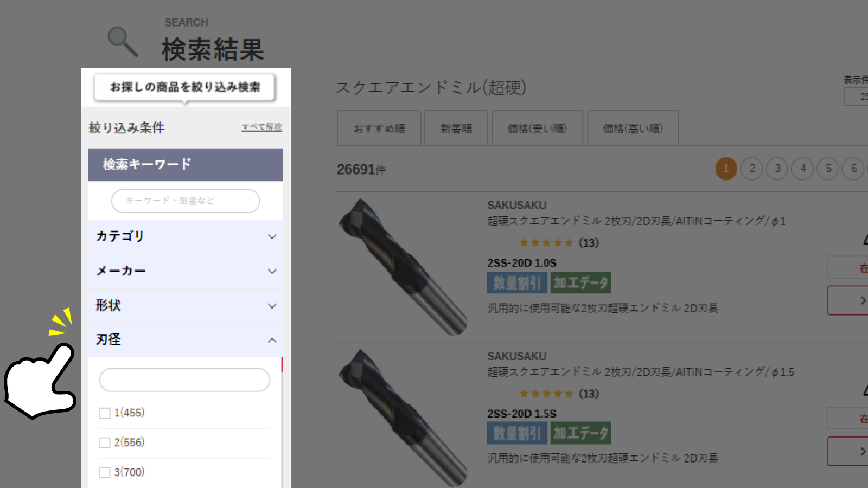The image size is (868, 488).
Task: Switch sorting to 新着順
Action: (456, 128)
